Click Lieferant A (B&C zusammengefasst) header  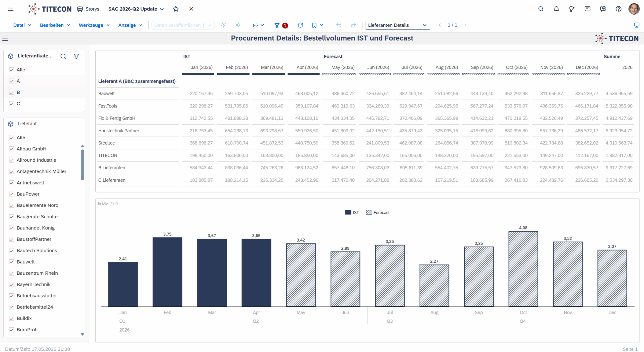pyautogui.click(x=137, y=81)
